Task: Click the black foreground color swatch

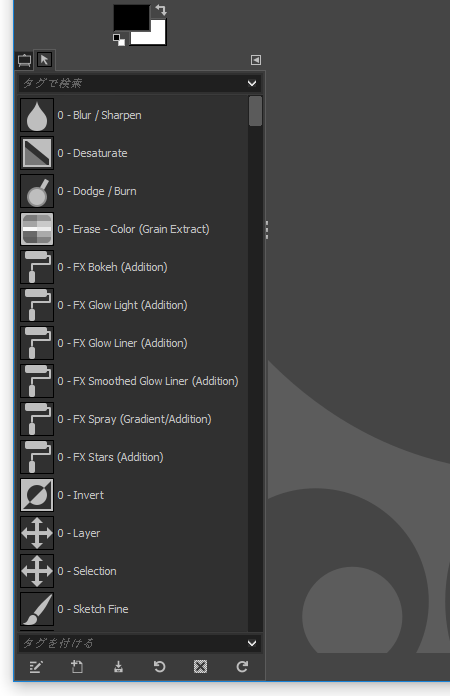Action: (131, 18)
